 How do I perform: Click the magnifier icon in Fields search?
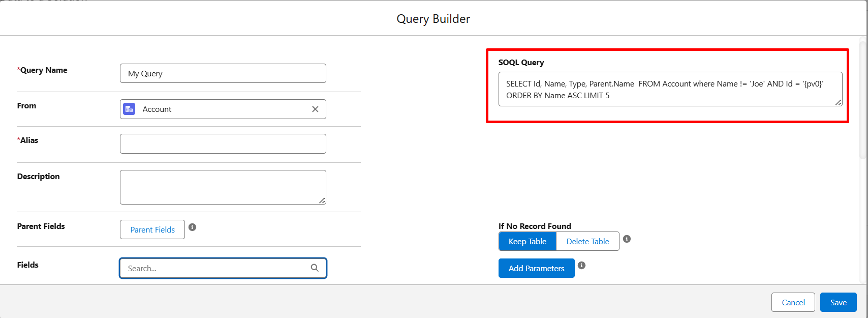[x=315, y=268]
